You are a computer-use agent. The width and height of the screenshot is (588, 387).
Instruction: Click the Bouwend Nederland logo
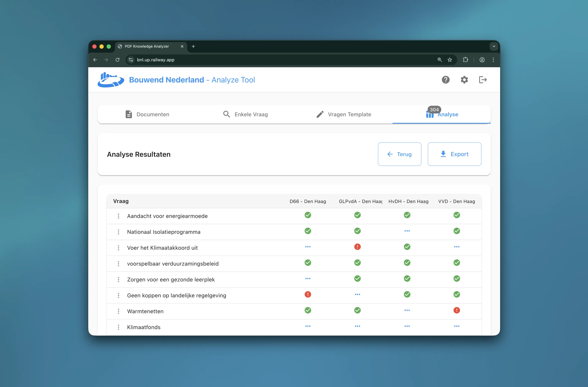click(x=111, y=80)
